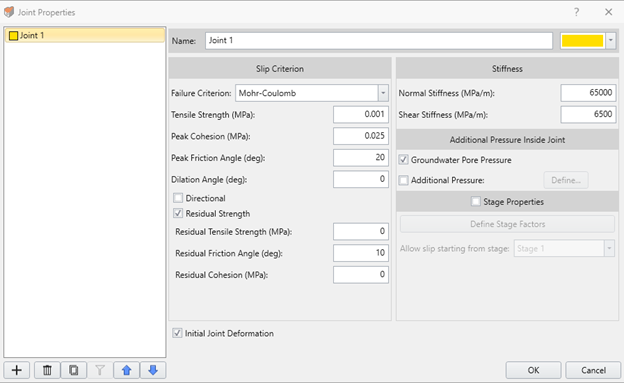Click the joint Name input field
The image size is (624, 383).
379,41
